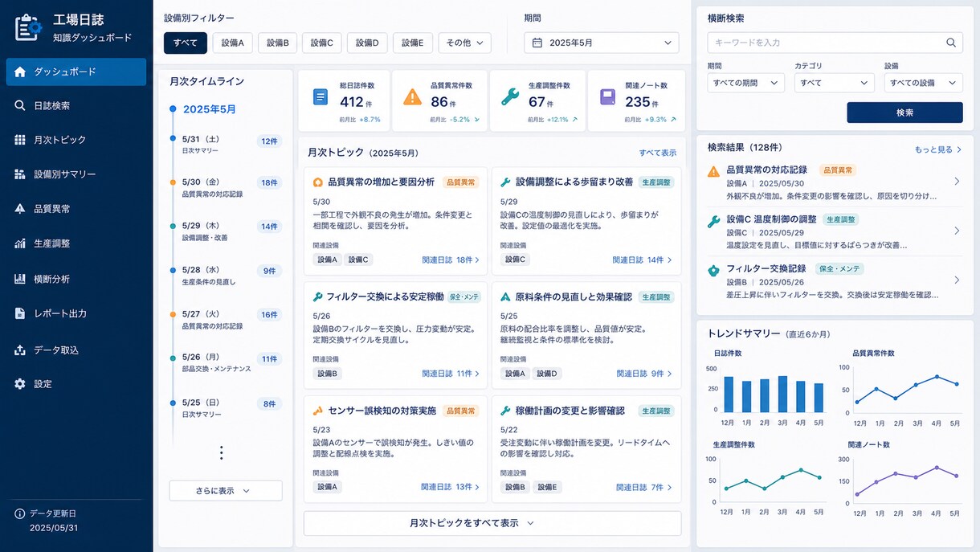Click the magnifier icon in 横断検索 field
This screenshot has width=980, height=552.
pos(951,43)
